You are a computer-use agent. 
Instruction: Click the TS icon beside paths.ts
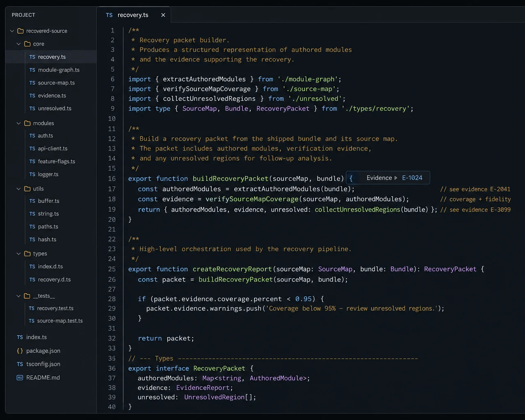32,227
